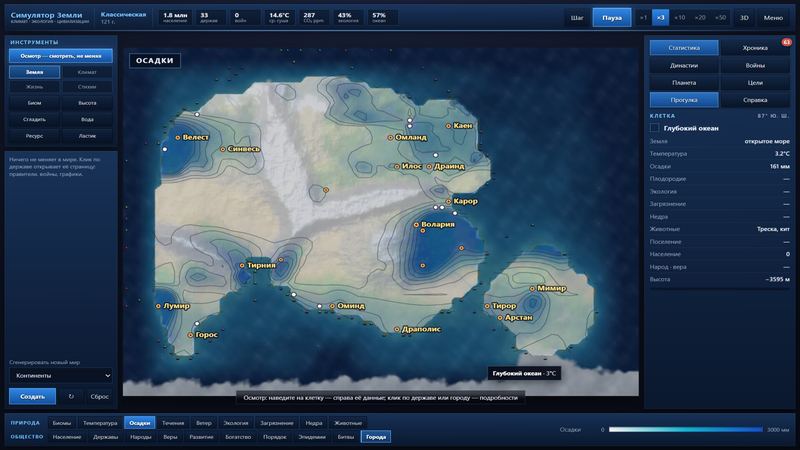Click the Оминд city marker
800x450 pixels.
[332, 306]
